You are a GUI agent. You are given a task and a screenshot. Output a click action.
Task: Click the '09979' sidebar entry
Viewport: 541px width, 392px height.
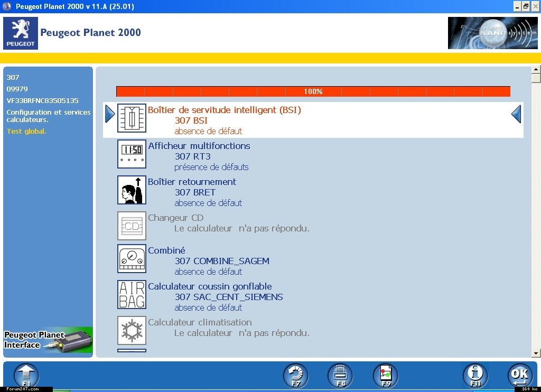[17, 89]
